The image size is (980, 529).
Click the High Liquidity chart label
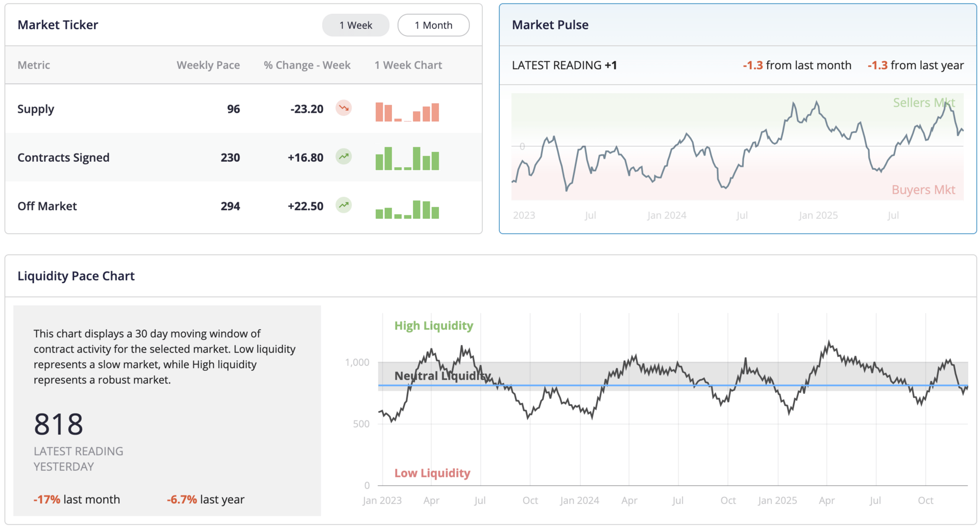[433, 325]
